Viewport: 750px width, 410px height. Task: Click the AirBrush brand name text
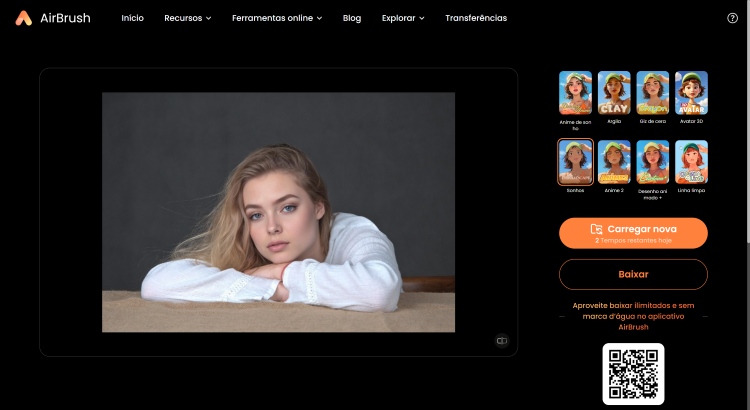coord(65,18)
